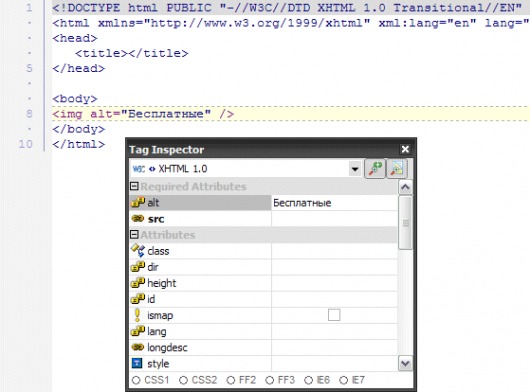Viewport: 530px width, 392px height.
Task: Click the toolbar icon left of the scrollbar, beside the dropdown
Action: (397, 168)
